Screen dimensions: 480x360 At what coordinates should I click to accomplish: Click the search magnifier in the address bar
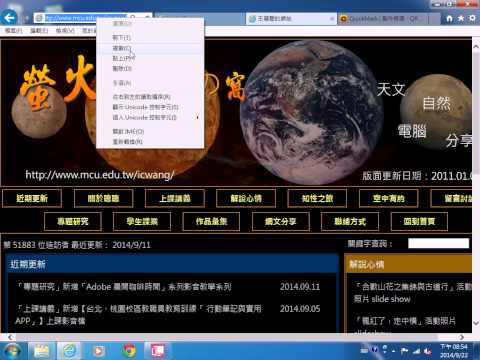click(x=133, y=17)
